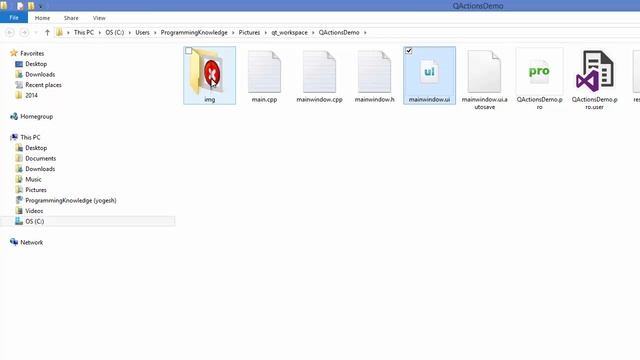This screenshot has width=640, height=360.
Task: Expand the chevron after QActionsDemo breadcrumb
Action: pyautogui.click(x=365, y=32)
